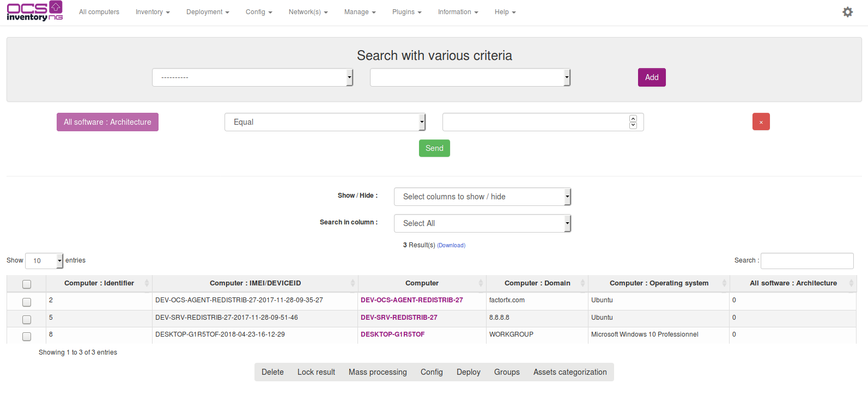Open the Information menu
Viewport: 868px width, 402px height.
458,12
